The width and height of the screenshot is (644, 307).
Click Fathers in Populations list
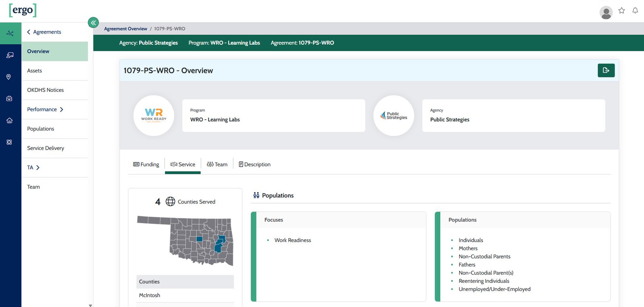(467, 265)
